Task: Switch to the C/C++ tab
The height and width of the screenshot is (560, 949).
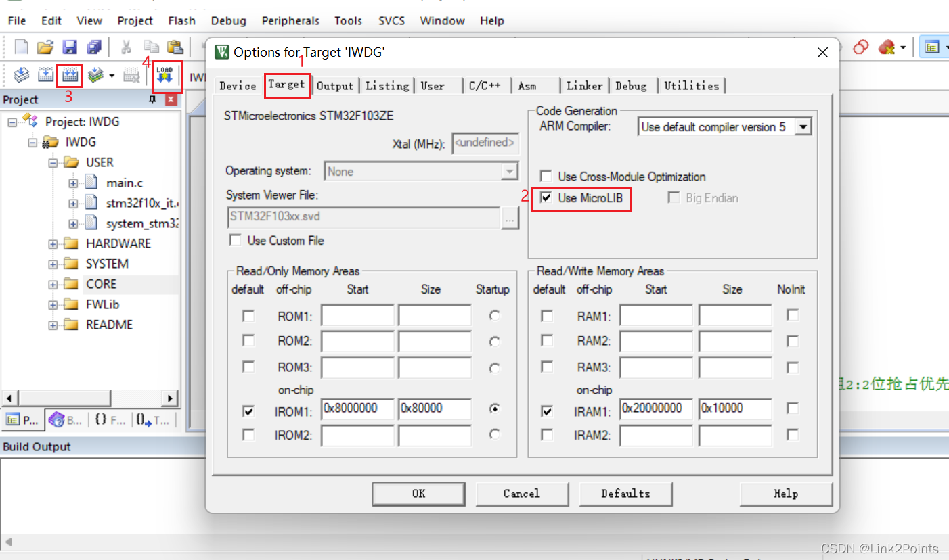Action: click(485, 86)
